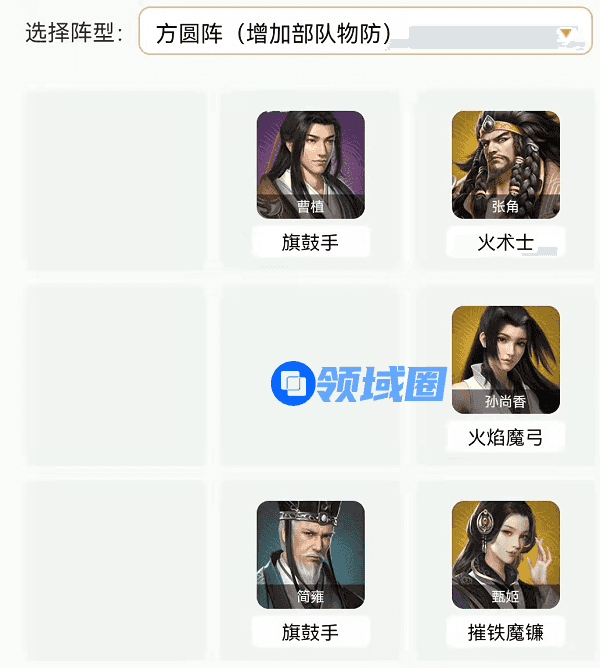Choose the empty middle-left formation slot

click(x=116, y=376)
